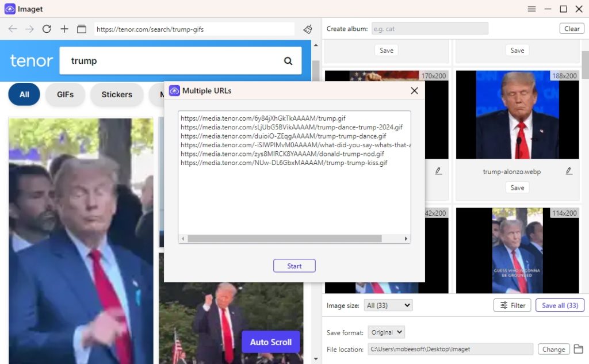Image resolution: width=589 pixels, height=364 pixels.
Task: Enable Auto Scroll on the tenor page
Action: pos(270,342)
